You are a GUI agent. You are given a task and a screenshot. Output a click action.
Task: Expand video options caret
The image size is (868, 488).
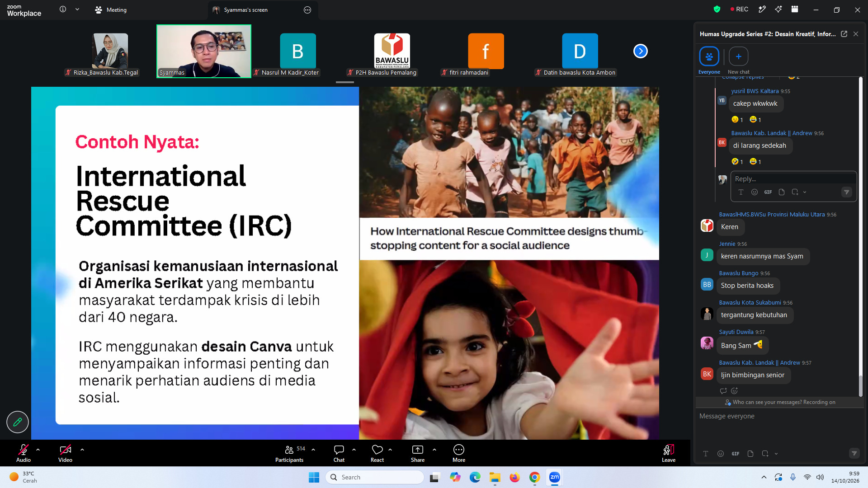pyautogui.click(x=82, y=450)
